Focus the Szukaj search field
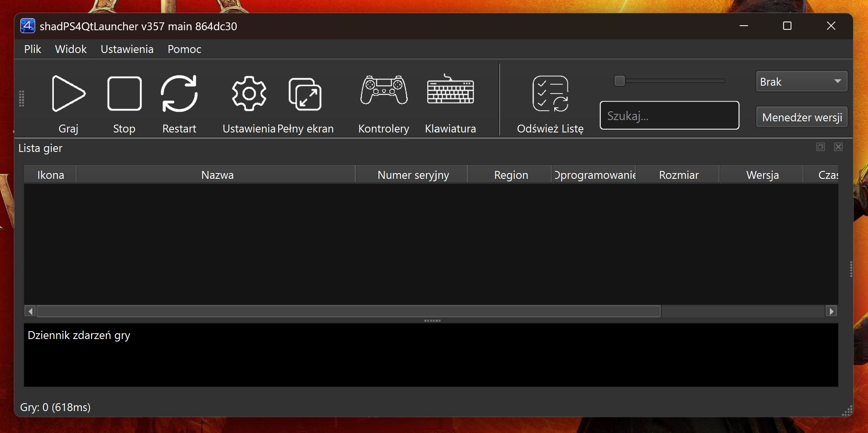The width and height of the screenshot is (868, 433). tap(669, 115)
